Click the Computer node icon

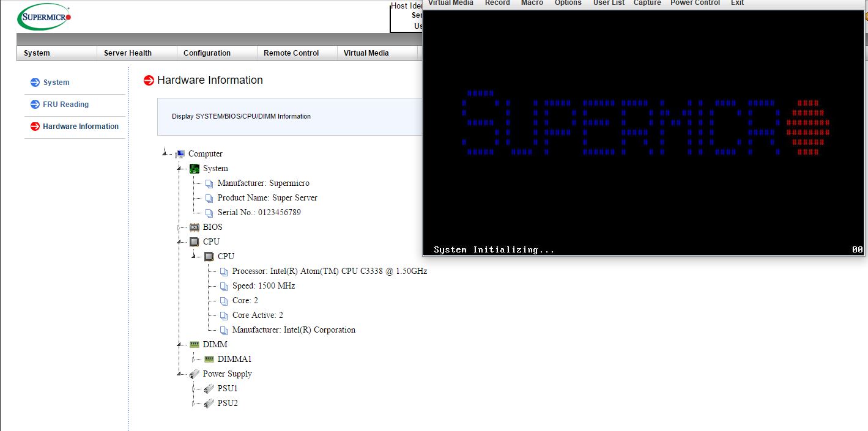(x=180, y=154)
